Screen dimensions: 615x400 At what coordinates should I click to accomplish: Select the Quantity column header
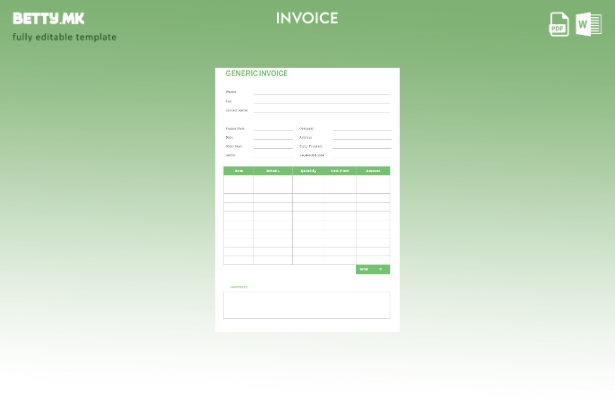[308, 171]
